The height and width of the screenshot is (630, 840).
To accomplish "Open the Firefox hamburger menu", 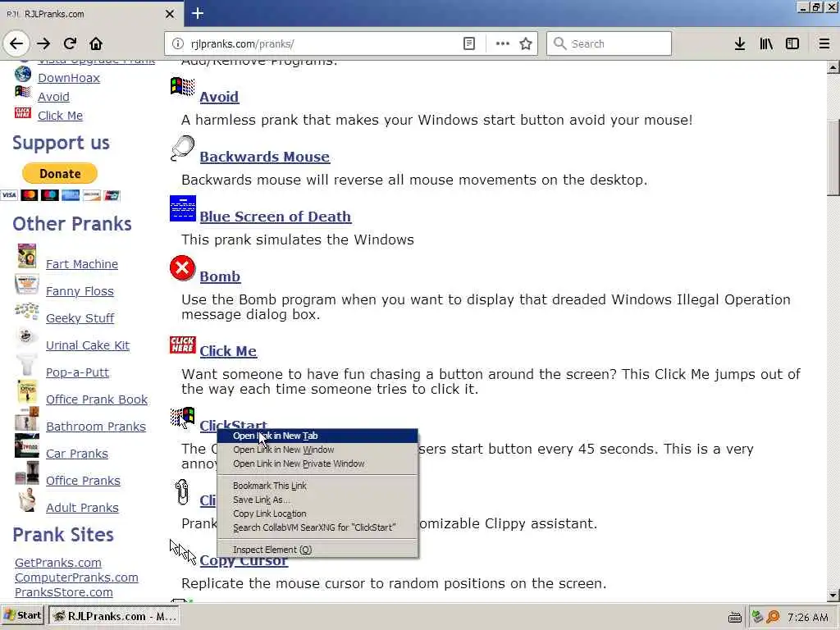I will 824,43.
